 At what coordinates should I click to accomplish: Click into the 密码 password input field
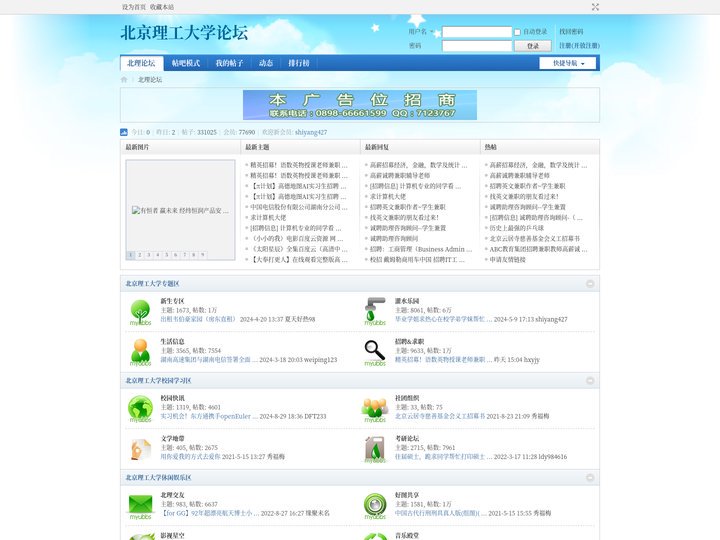click(x=477, y=46)
